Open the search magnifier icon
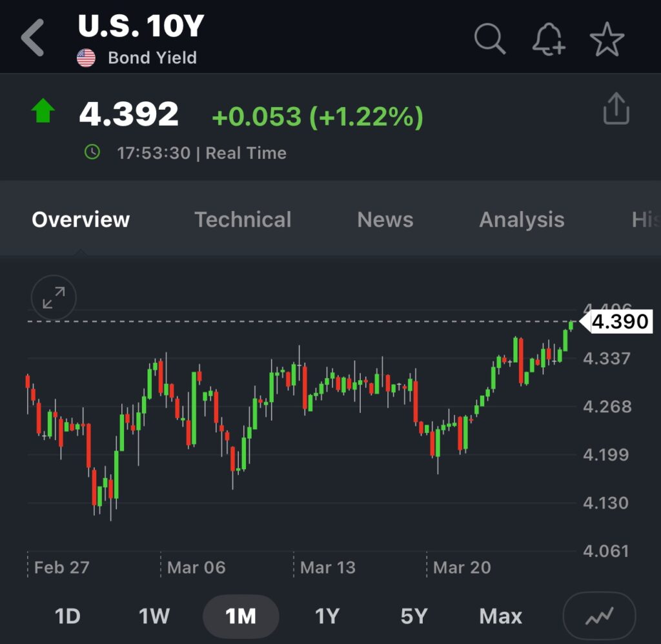661x644 pixels. pos(490,39)
